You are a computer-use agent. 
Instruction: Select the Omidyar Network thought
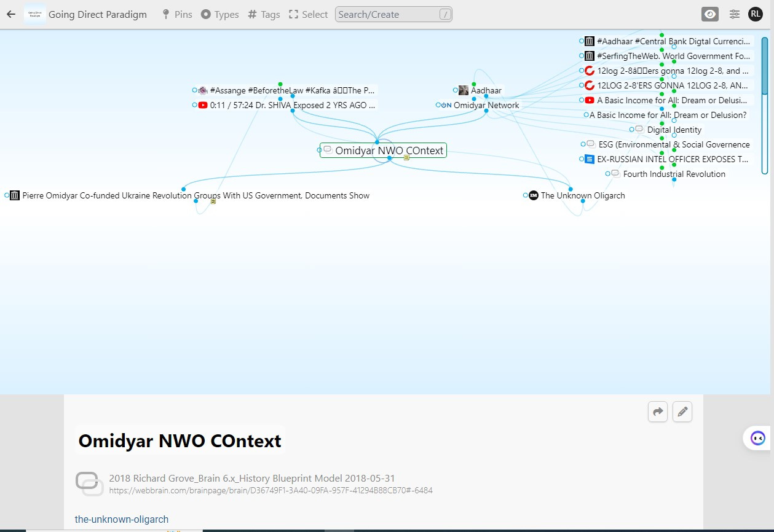point(486,105)
